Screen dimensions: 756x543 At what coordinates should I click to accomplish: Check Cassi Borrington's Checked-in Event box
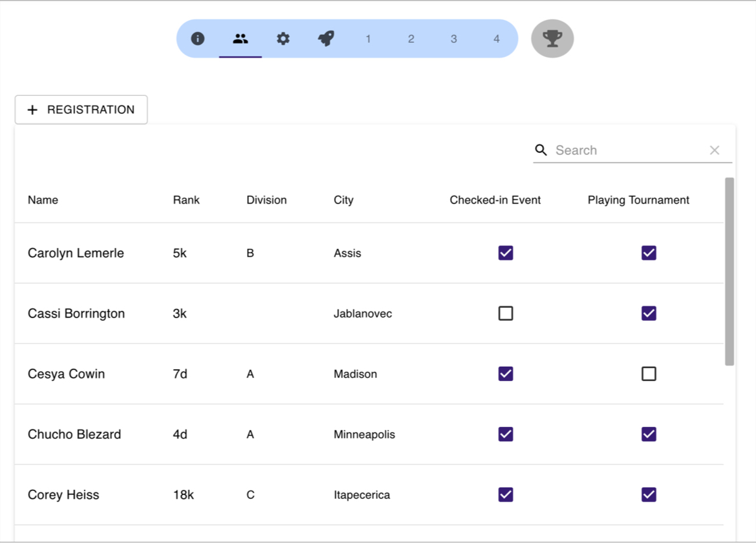click(506, 314)
